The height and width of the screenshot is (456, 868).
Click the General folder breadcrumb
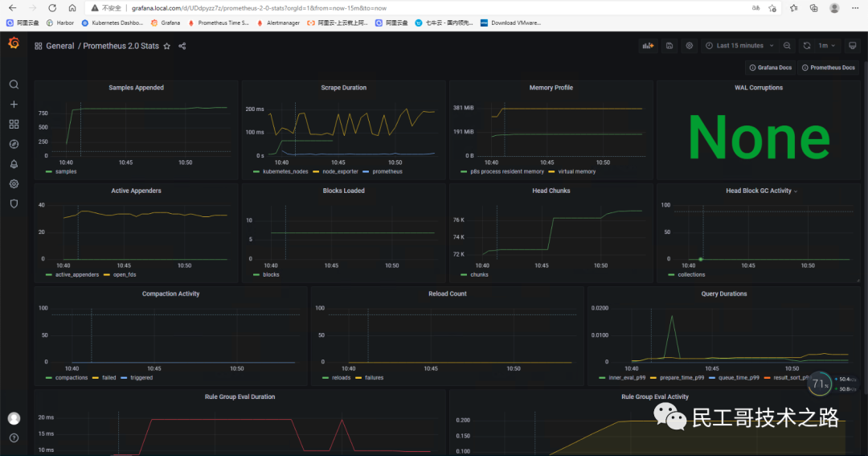tap(59, 46)
